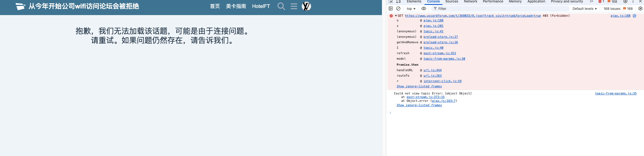Select the inspect element tool in DevTools
The image size is (644, 156).
tap(391, 1)
